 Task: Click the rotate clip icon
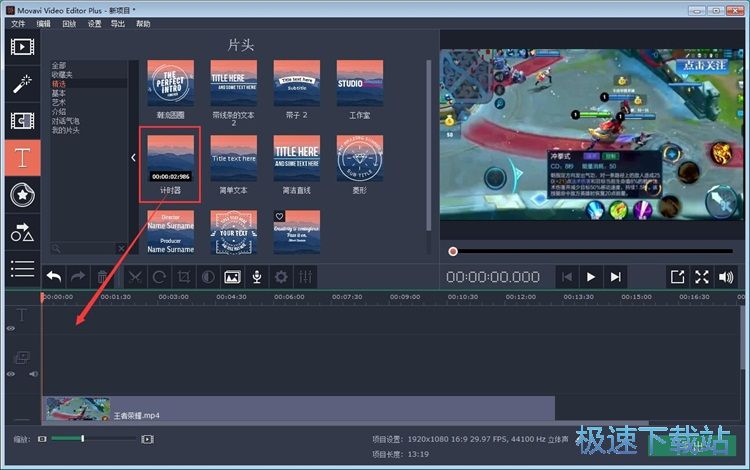pos(159,277)
